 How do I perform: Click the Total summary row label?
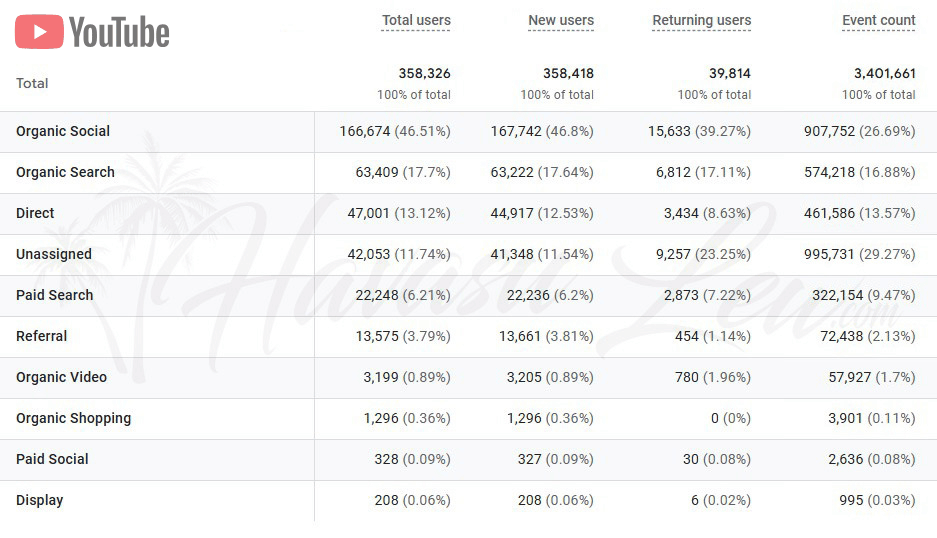pos(32,84)
